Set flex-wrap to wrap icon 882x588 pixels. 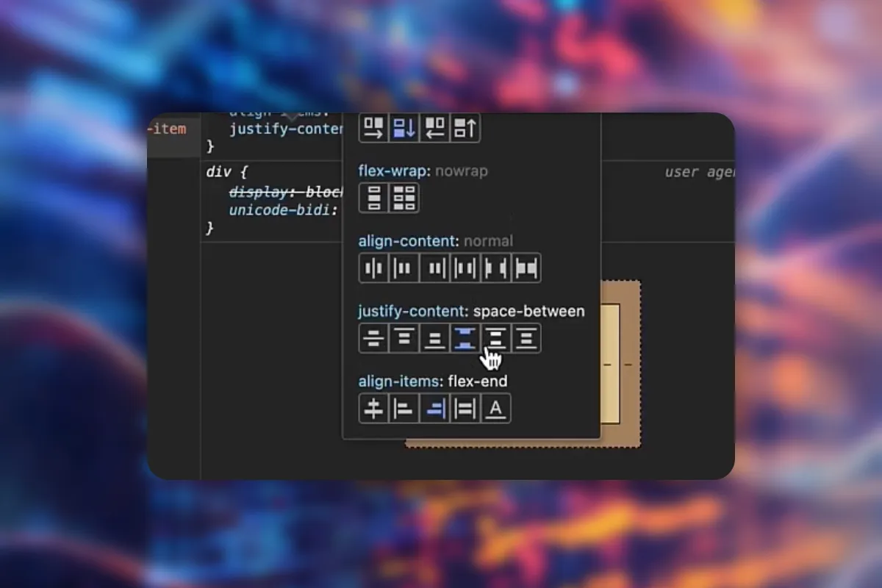(404, 198)
